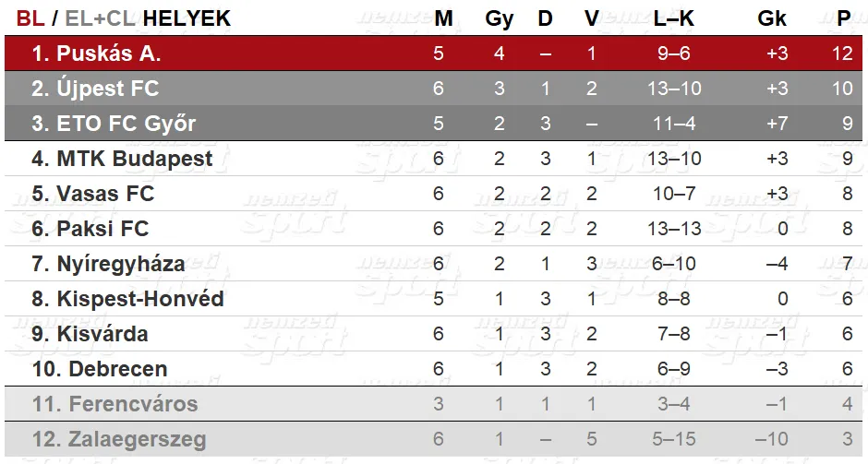Click the L–K goals column header
Screen dimensions: 868x464
point(674,18)
